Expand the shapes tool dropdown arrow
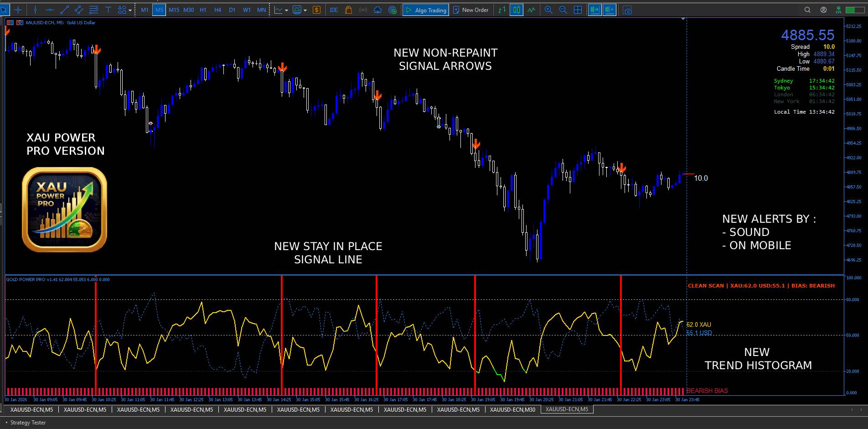 tap(130, 10)
